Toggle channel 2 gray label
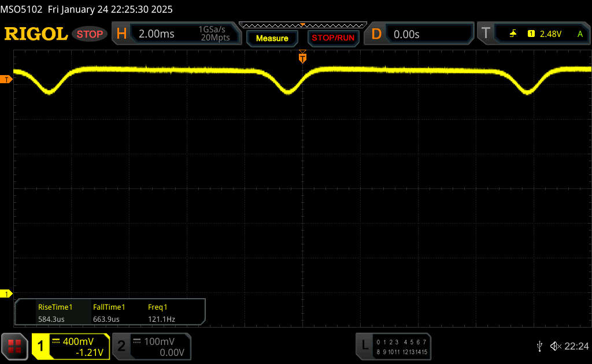 (121, 346)
